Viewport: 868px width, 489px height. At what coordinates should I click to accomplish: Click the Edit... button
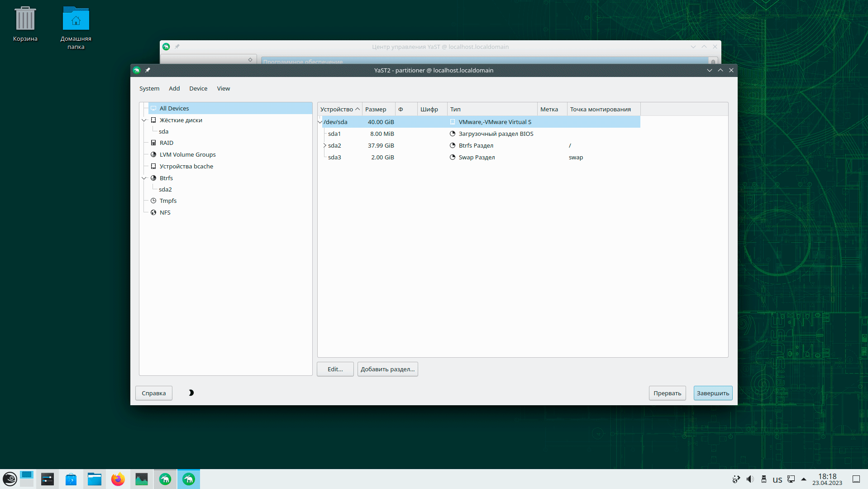335,369
